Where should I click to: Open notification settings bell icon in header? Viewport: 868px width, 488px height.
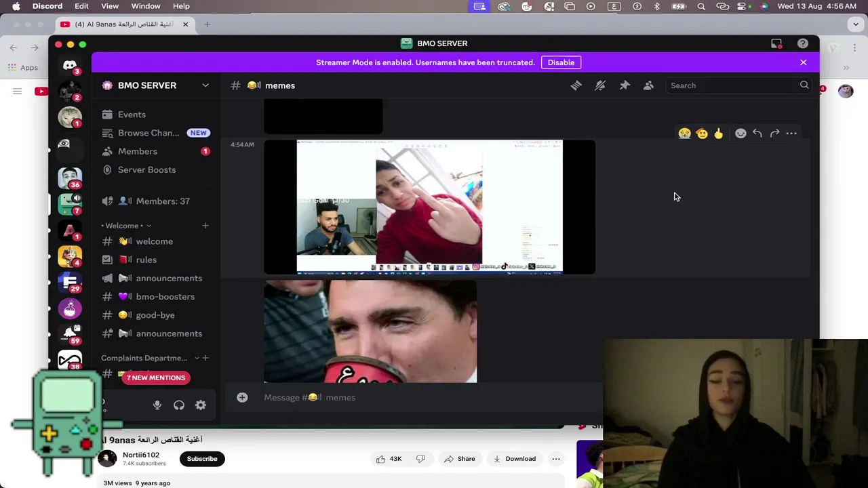[600, 85]
